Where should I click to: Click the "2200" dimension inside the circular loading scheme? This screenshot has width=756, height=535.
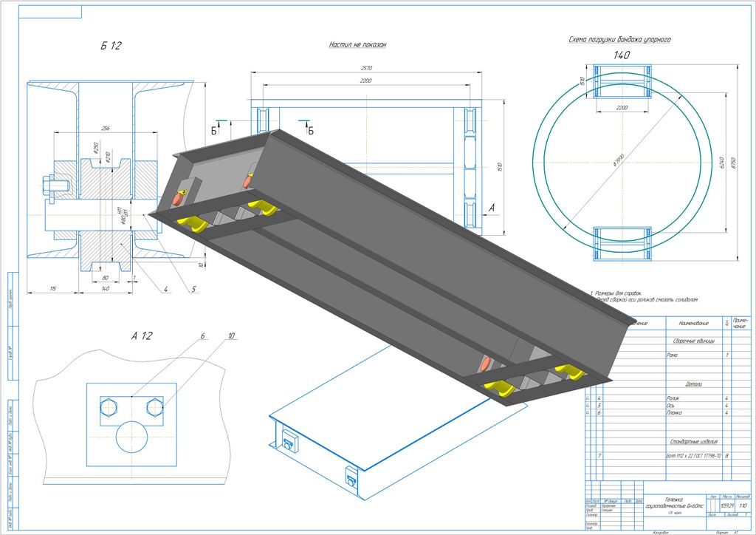[622, 108]
